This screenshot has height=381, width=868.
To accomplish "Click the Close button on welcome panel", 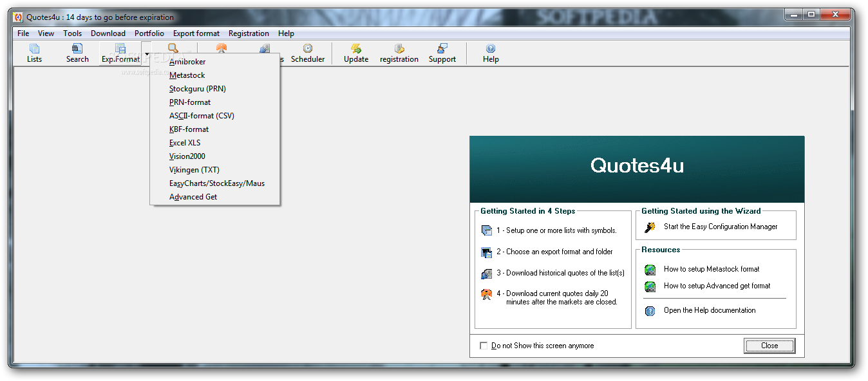I will (769, 346).
